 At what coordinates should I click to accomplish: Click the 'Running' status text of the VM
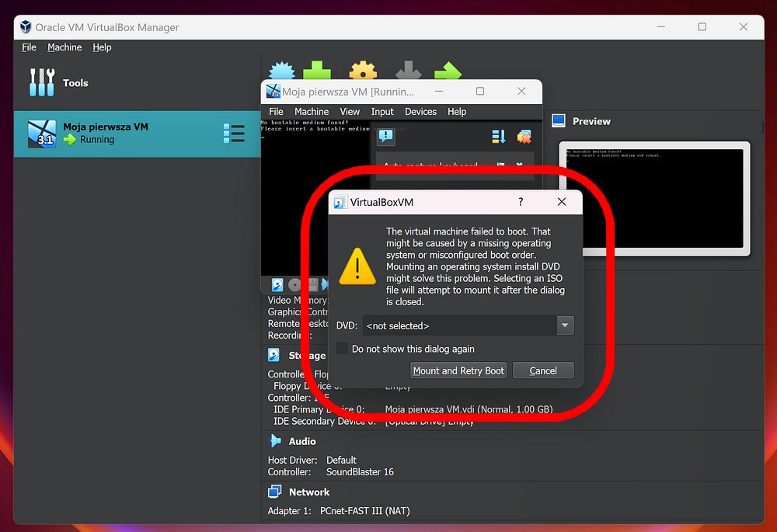pos(97,140)
